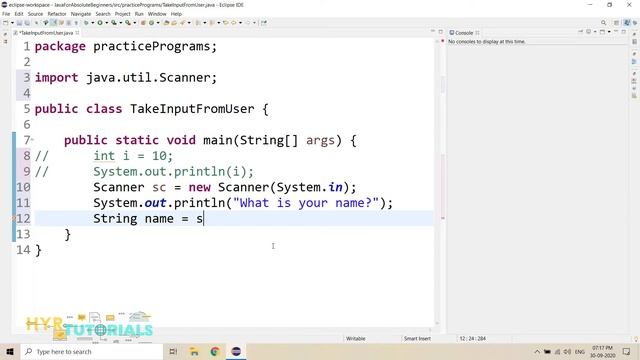Minimize the editor area pane

(x=433, y=31)
